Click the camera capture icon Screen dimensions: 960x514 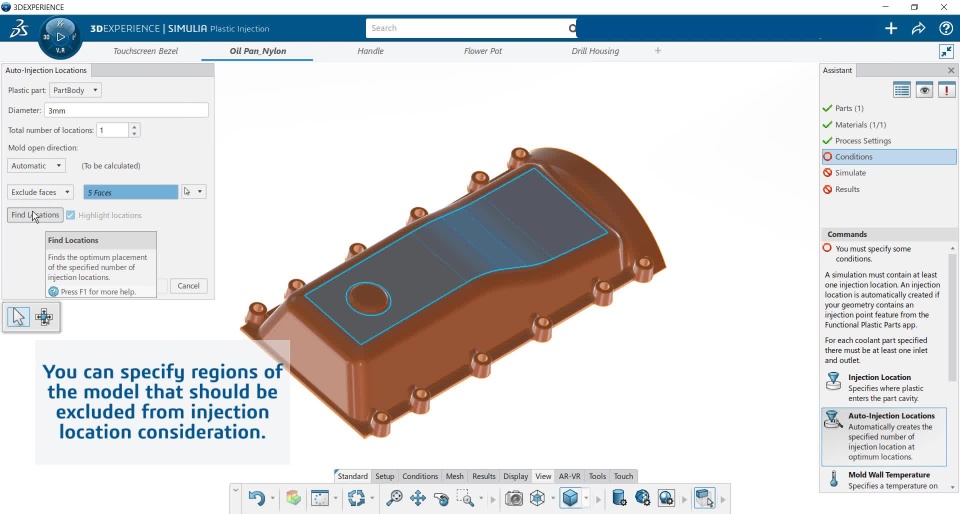(x=514, y=498)
